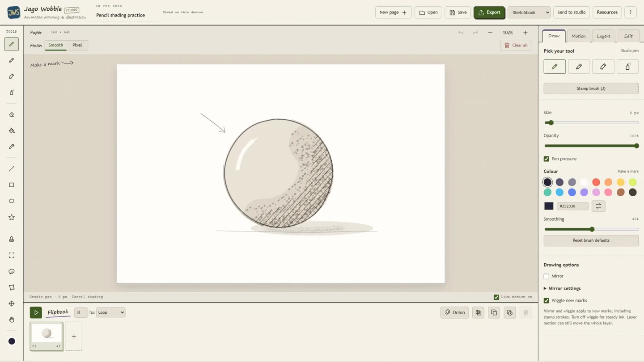Select frame 01 thumbnail in Flipbook

pos(47,336)
